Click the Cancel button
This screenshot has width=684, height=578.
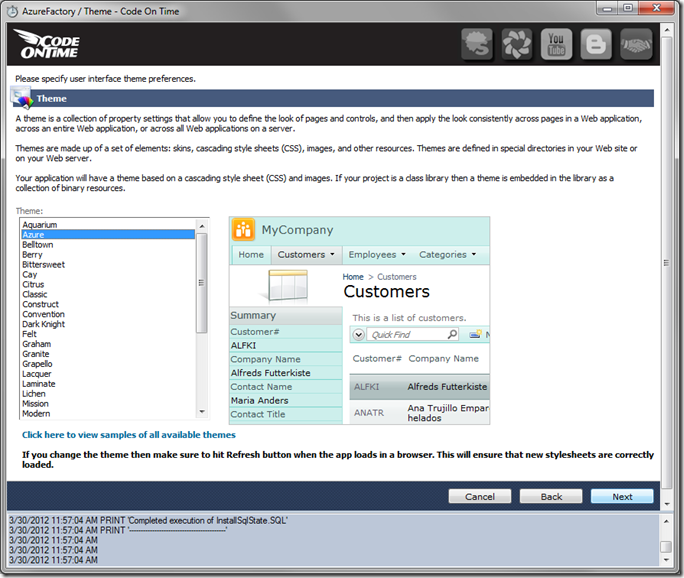tap(480, 496)
